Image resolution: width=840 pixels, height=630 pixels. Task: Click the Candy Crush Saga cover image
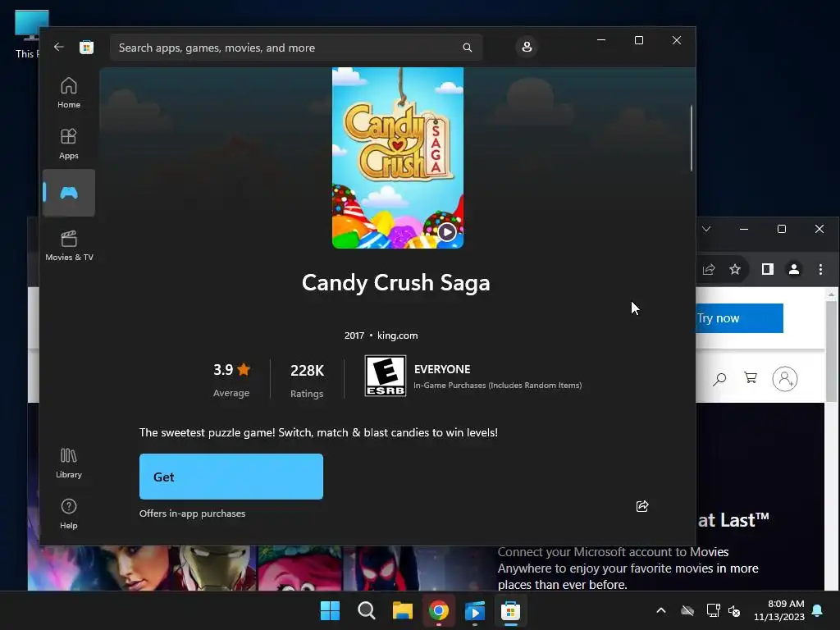click(398, 157)
